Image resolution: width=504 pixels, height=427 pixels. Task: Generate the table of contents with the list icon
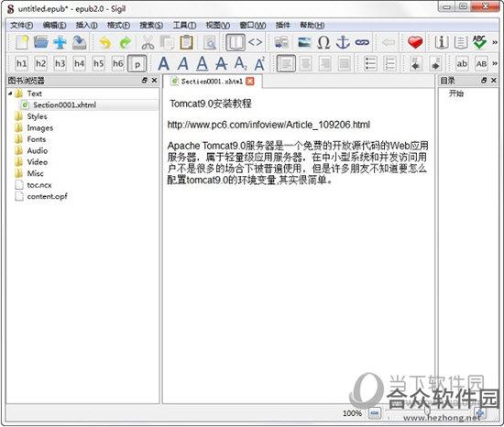coord(461,42)
